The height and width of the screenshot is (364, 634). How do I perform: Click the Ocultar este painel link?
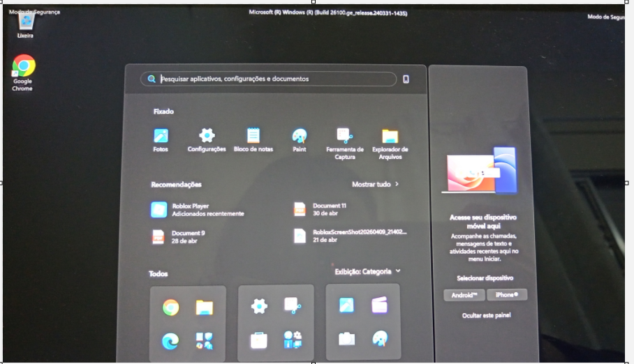coord(487,315)
